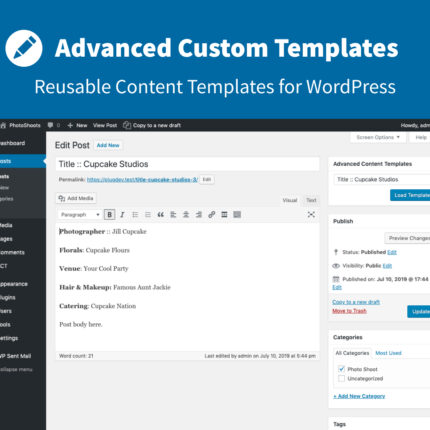
Task: Edit the Published on date link
Action: [337, 287]
